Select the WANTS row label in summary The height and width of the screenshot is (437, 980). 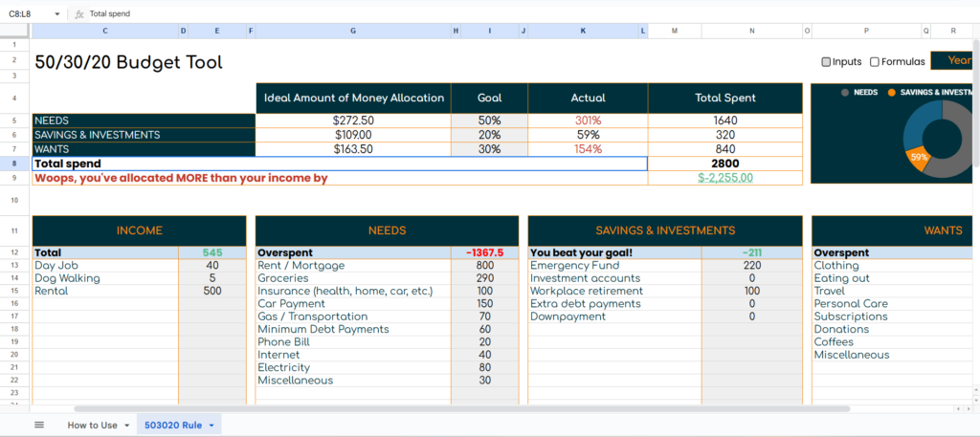point(144,149)
